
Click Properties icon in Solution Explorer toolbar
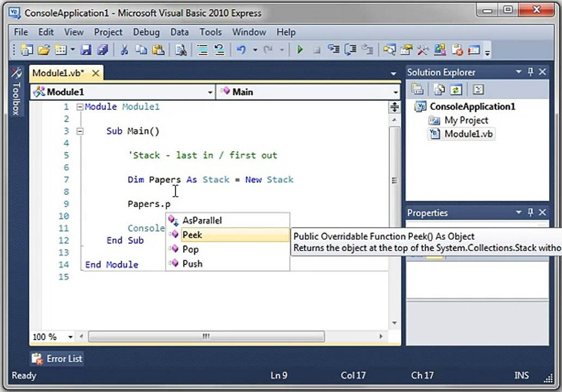tap(417, 89)
